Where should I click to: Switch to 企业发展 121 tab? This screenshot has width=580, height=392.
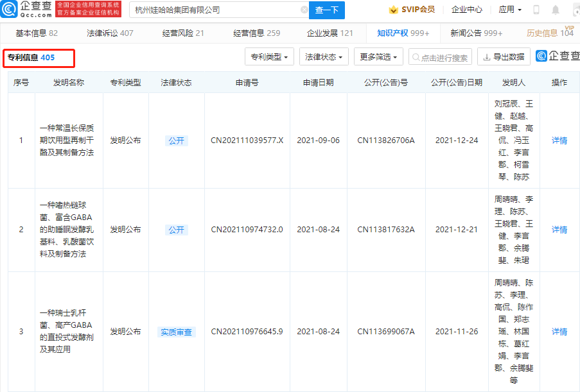coord(330,33)
